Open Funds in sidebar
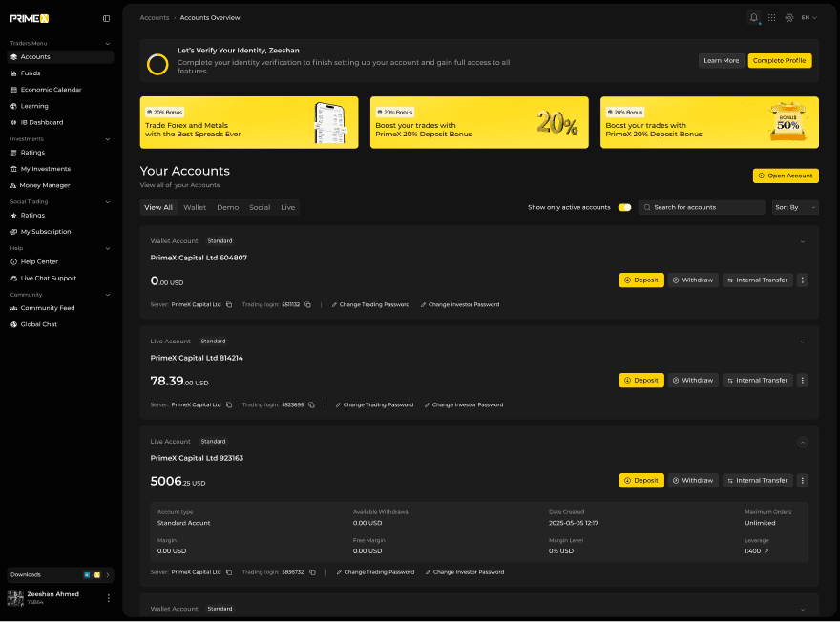Viewport: 840px width, 622px height. (60, 73)
